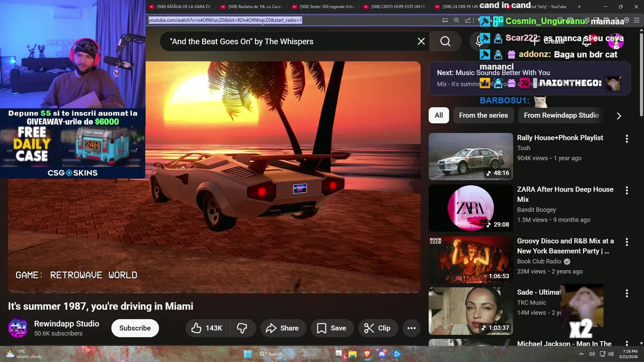Open Rally House+Phonk Playlist thumbnail
Image resolution: width=644 pixels, height=362 pixels.
(471, 156)
